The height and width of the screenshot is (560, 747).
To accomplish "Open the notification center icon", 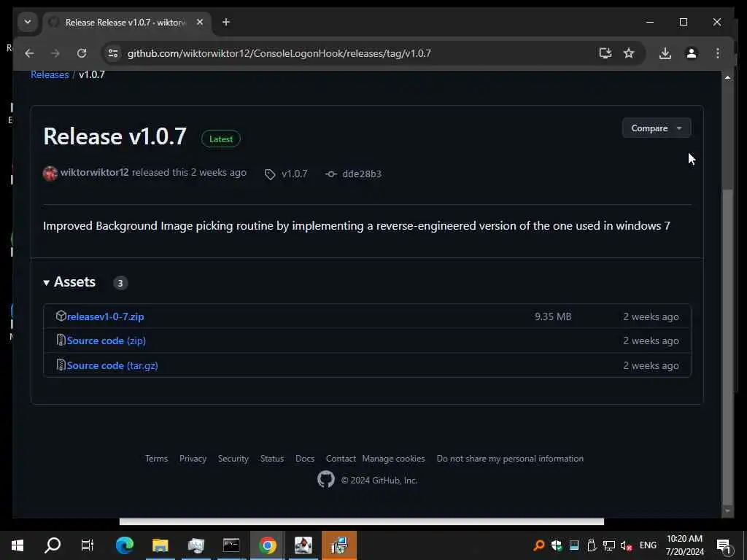I will tap(724, 545).
